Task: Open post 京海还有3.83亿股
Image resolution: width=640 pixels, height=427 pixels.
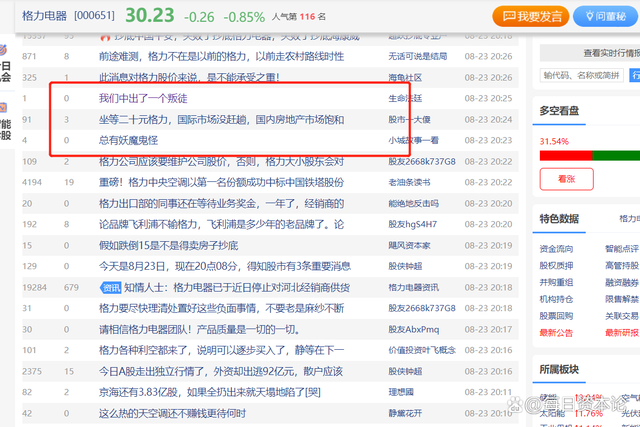Action: 209,392
